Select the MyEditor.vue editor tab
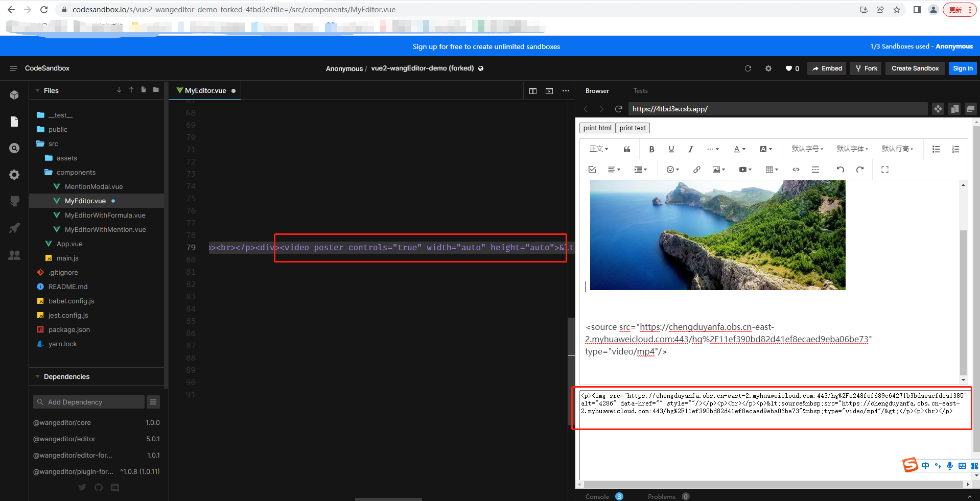The image size is (980, 501). [x=204, y=90]
